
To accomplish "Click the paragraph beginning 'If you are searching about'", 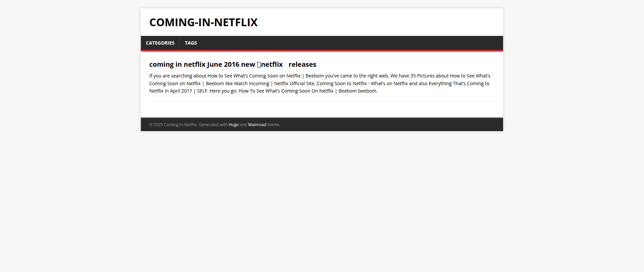I will 322,84.
